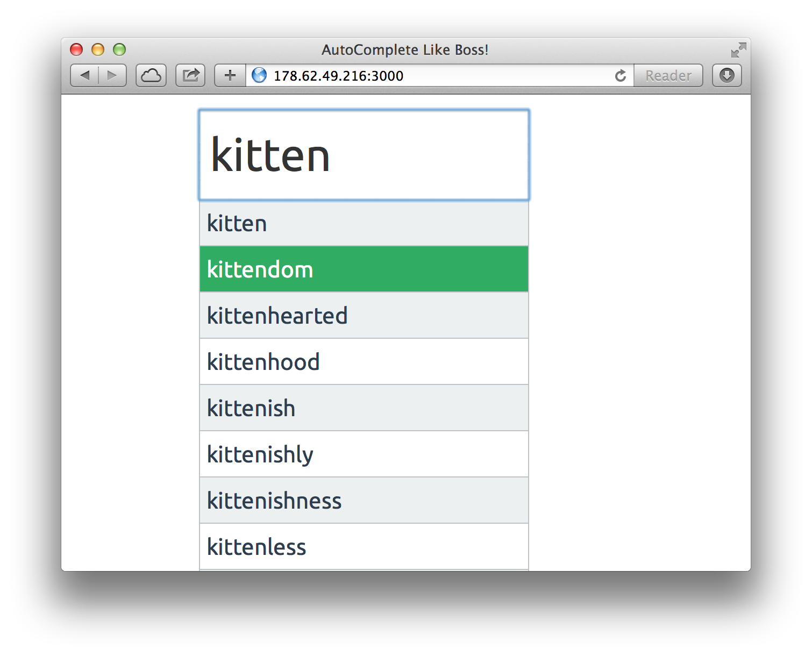Zoom the window with the green button
Image resolution: width=812 pixels, height=656 pixels.
coord(119,49)
